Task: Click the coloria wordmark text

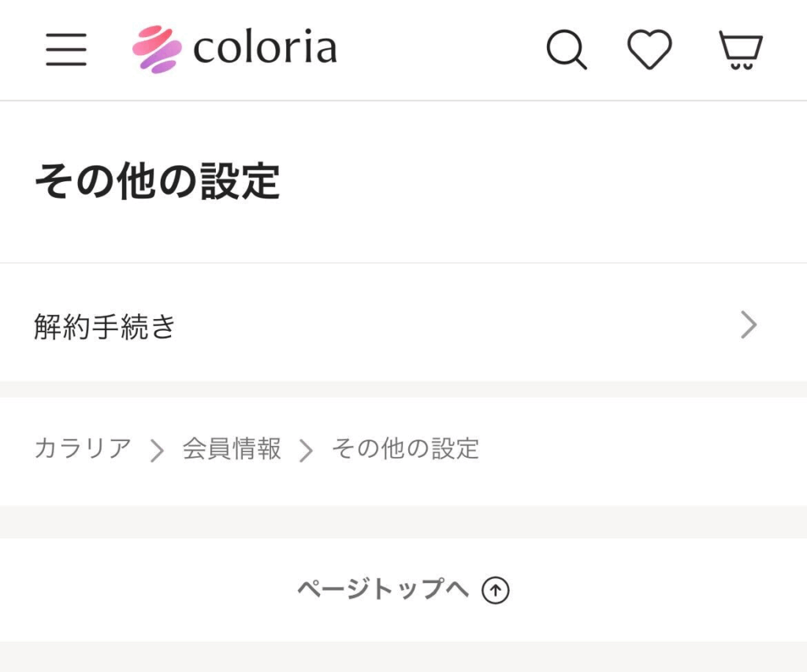Action: click(x=265, y=50)
